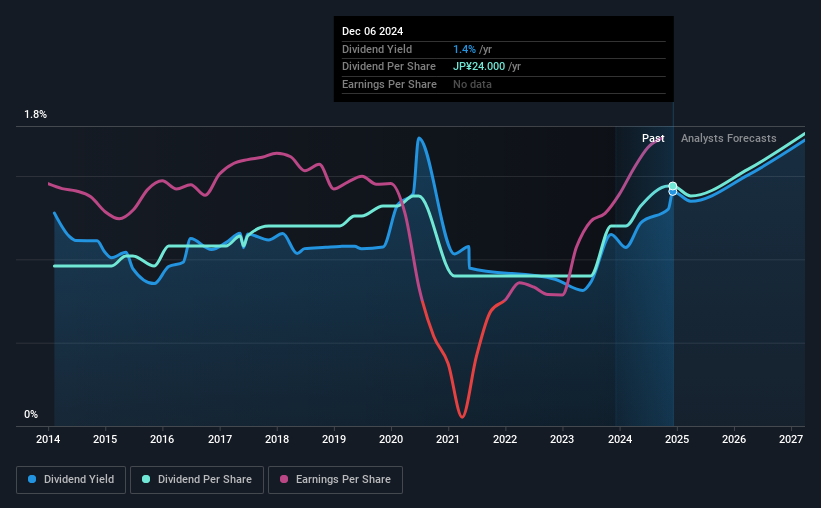This screenshot has width=821, height=508.
Task: Select the blue Dividend Yield data point marker
Action: [x=673, y=192]
